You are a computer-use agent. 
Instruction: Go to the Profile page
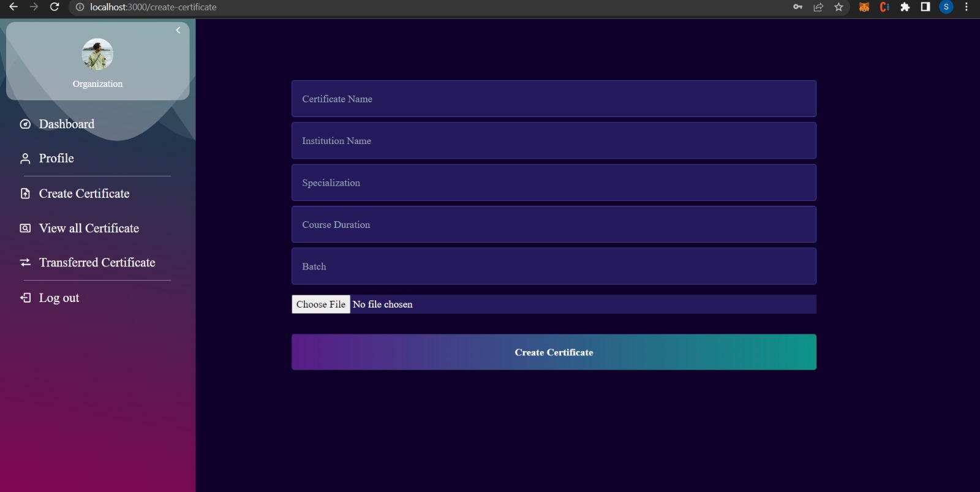56,159
